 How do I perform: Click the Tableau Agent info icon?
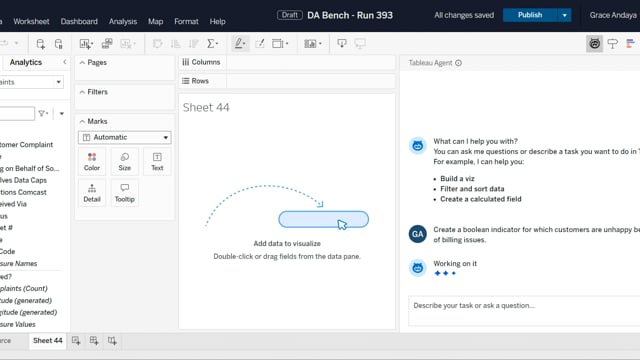coord(458,63)
